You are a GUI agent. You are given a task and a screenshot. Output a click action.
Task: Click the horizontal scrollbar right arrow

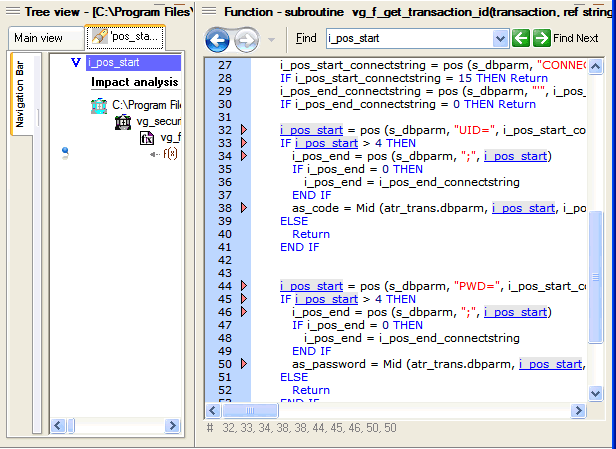[581, 410]
